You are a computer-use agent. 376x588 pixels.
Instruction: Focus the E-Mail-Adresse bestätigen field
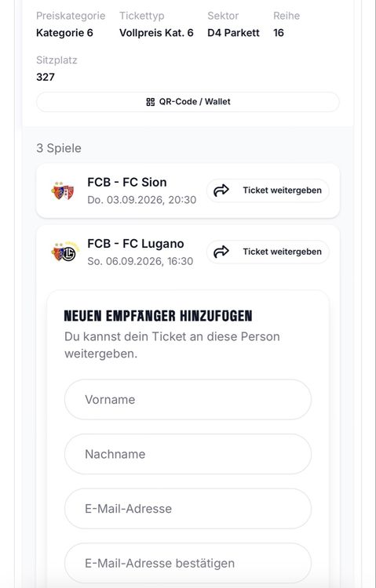click(x=188, y=563)
